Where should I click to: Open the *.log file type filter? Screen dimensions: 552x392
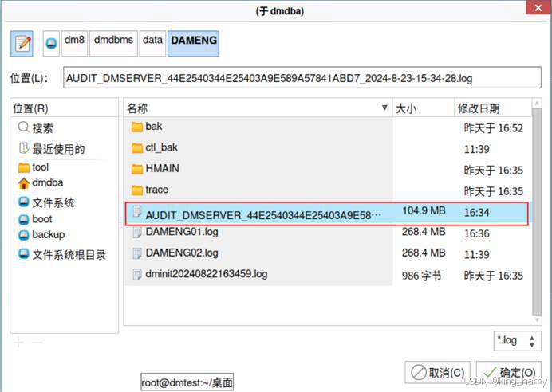tap(517, 341)
